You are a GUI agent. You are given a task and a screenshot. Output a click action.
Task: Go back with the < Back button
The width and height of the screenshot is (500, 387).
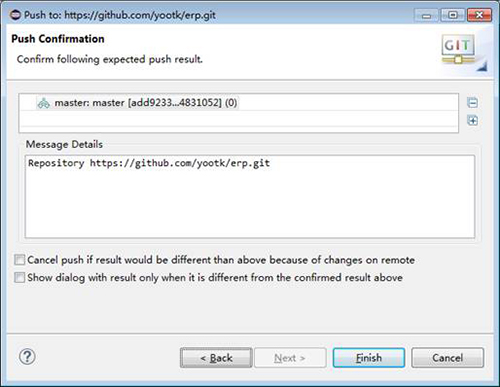(x=216, y=358)
